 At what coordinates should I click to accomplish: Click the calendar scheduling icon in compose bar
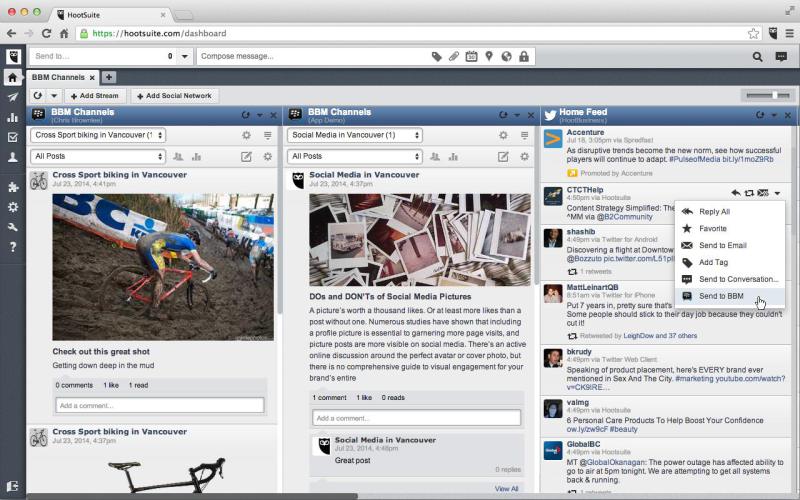coord(471,57)
